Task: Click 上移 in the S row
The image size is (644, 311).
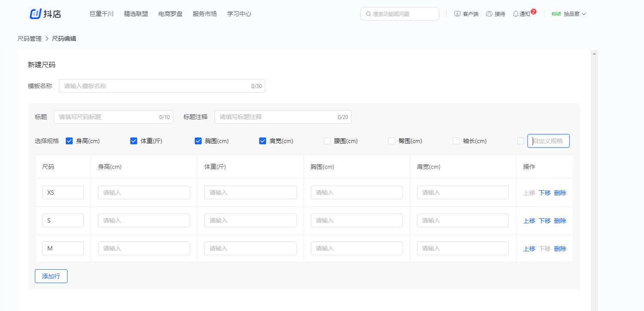Action: point(529,221)
